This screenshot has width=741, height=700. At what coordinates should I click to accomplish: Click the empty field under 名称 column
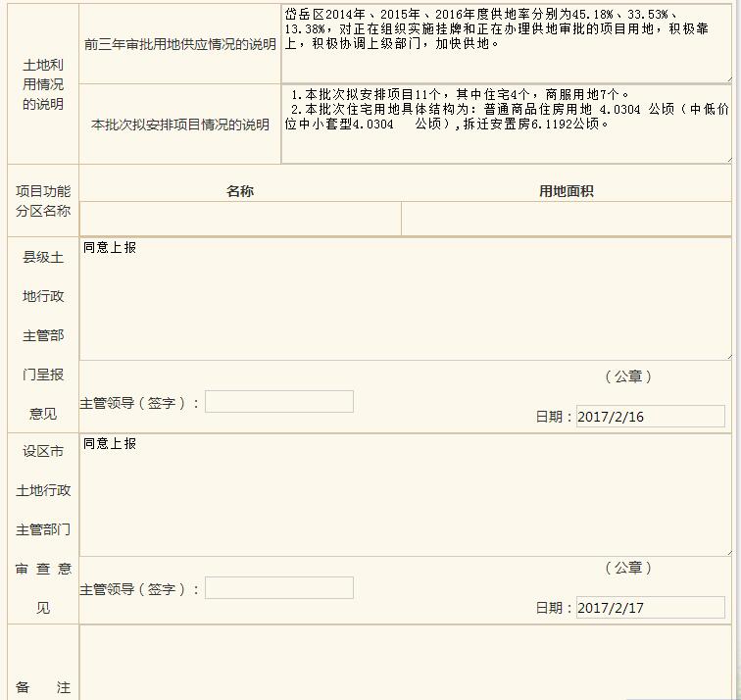(240, 219)
